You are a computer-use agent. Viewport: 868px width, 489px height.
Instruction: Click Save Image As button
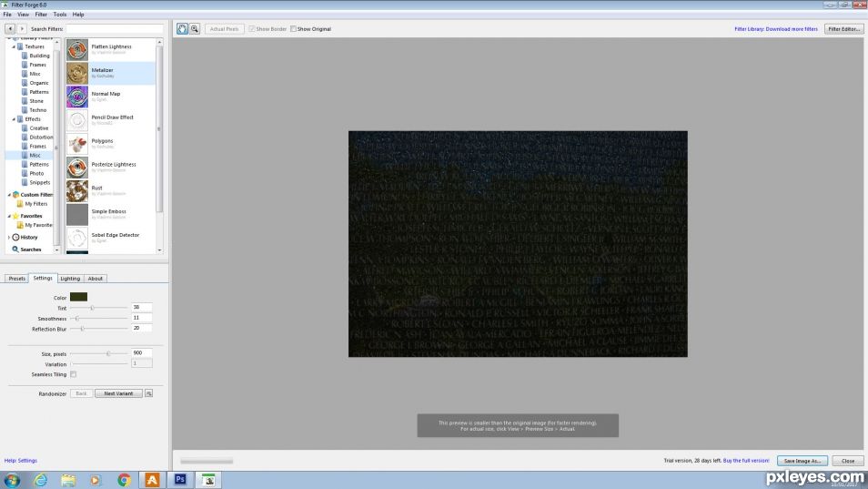tap(802, 461)
